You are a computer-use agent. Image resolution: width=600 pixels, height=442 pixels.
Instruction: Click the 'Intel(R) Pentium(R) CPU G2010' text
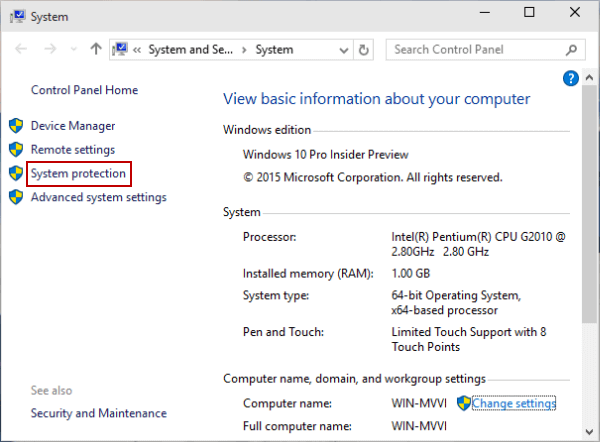pyautogui.click(x=472, y=237)
